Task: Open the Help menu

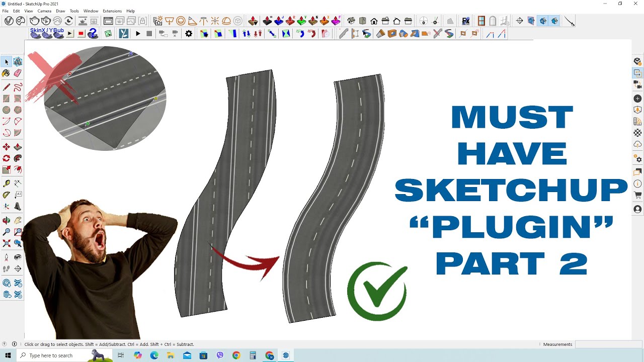Action: coord(130,11)
